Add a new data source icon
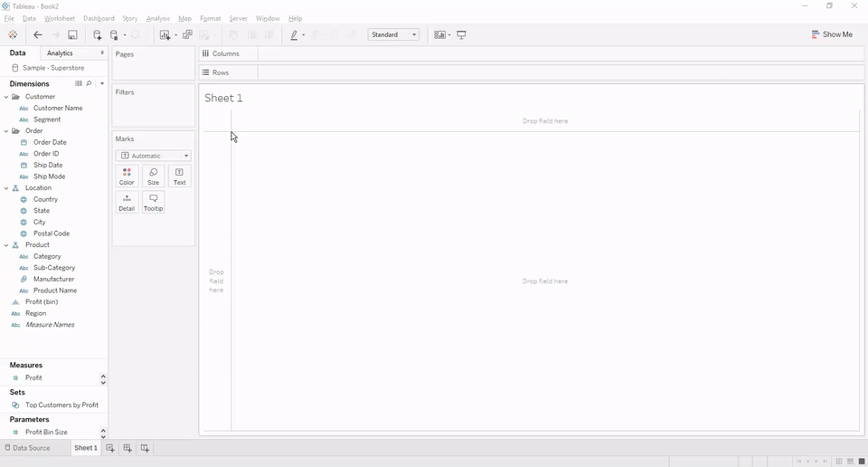 97,34
